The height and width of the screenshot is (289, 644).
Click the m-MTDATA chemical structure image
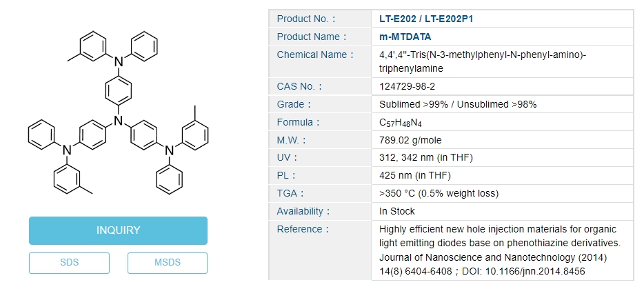tap(118, 112)
